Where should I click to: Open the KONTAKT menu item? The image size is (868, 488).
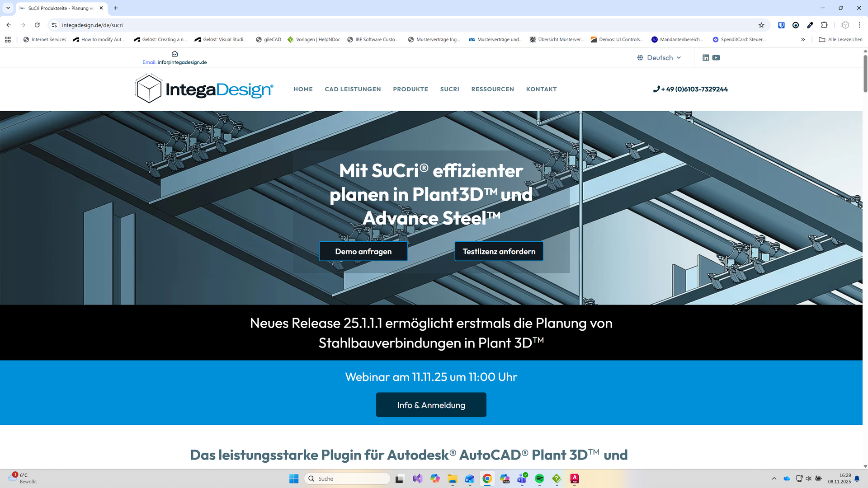[x=541, y=89]
